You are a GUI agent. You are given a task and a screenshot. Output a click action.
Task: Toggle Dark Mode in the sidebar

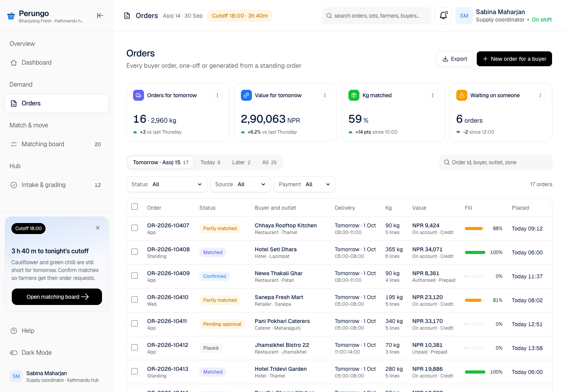click(57, 353)
